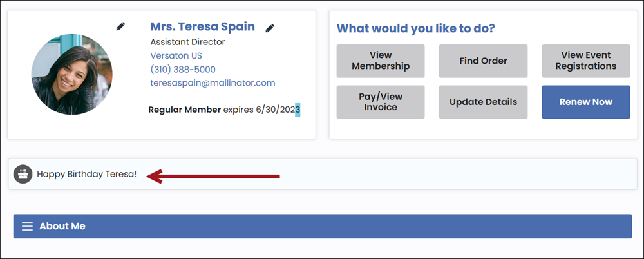Open the Versaton US company link

pyautogui.click(x=176, y=55)
